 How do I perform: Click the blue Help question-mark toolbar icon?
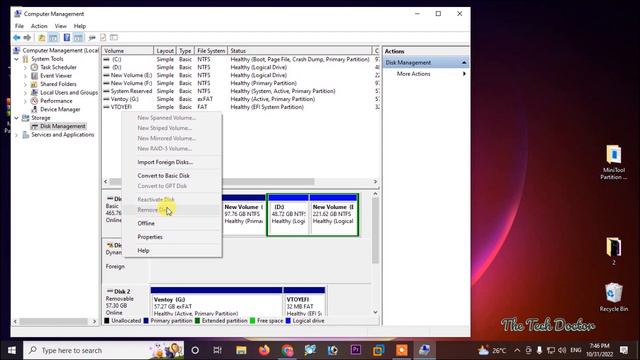(x=67, y=38)
